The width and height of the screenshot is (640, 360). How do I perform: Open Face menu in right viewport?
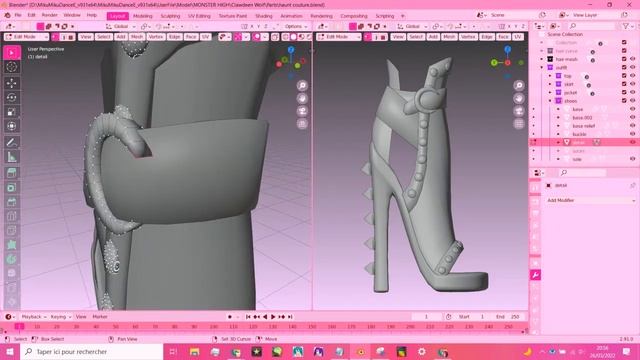503,37
